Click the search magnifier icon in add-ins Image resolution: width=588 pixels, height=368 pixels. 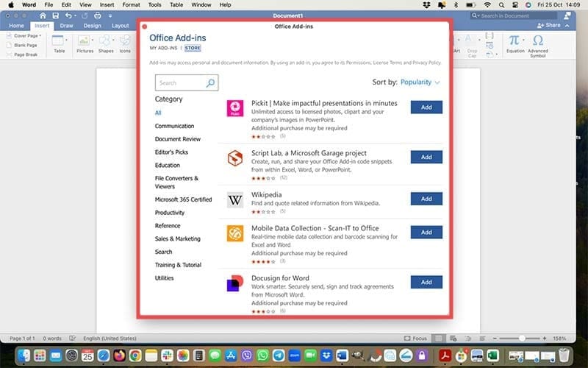[x=210, y=83]
